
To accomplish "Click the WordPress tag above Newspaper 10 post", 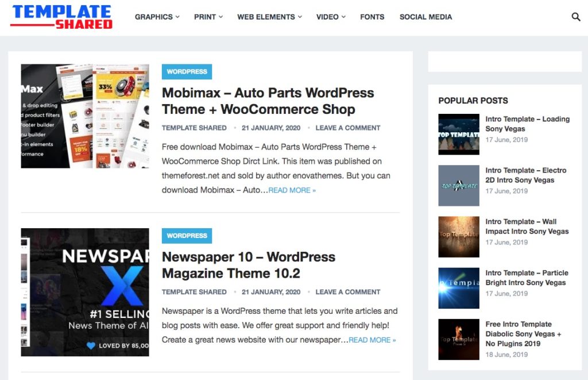I will pos(187,236).
